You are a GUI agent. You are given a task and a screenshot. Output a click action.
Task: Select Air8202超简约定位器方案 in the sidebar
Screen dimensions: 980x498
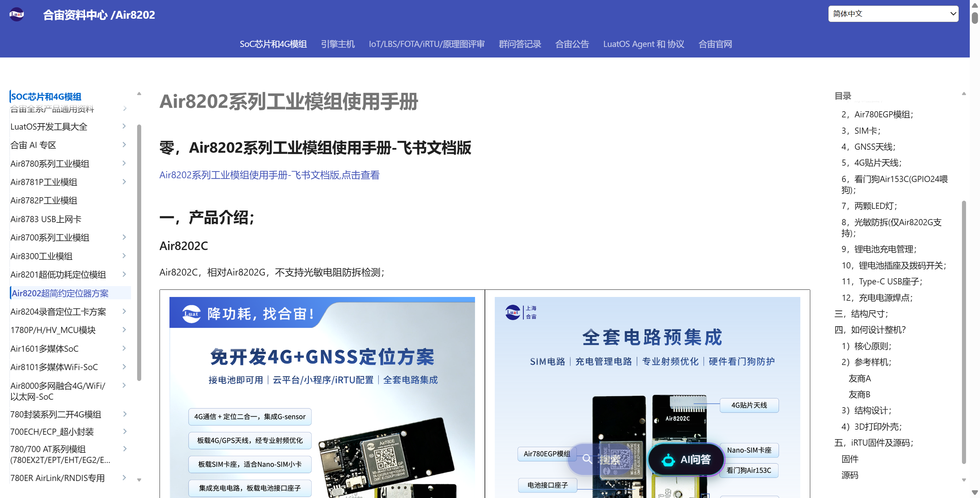click(x=60, y=293)
